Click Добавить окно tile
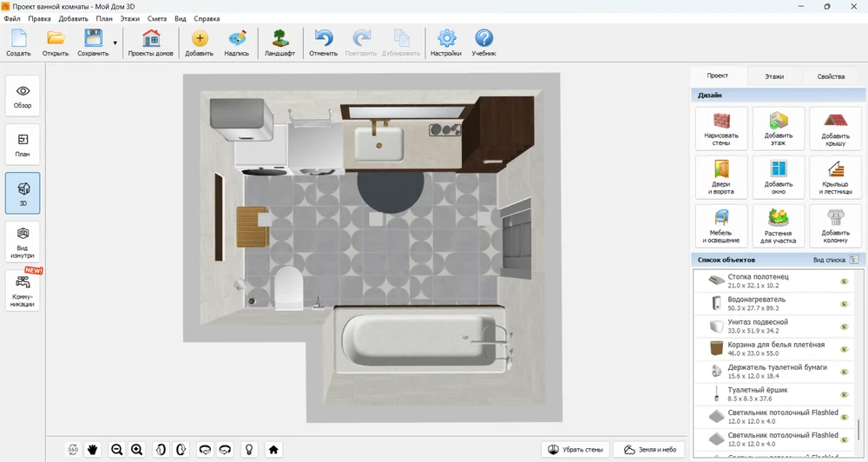Image resolution: width=868 pixels, height=462 pixels. coord(779,177)
